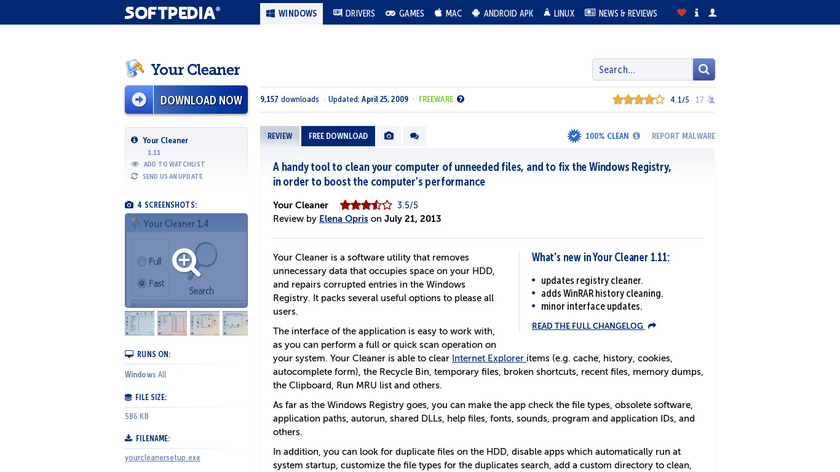Click the Softpedia logo
This screenshot has height=472, width=840.
point(172,13)
